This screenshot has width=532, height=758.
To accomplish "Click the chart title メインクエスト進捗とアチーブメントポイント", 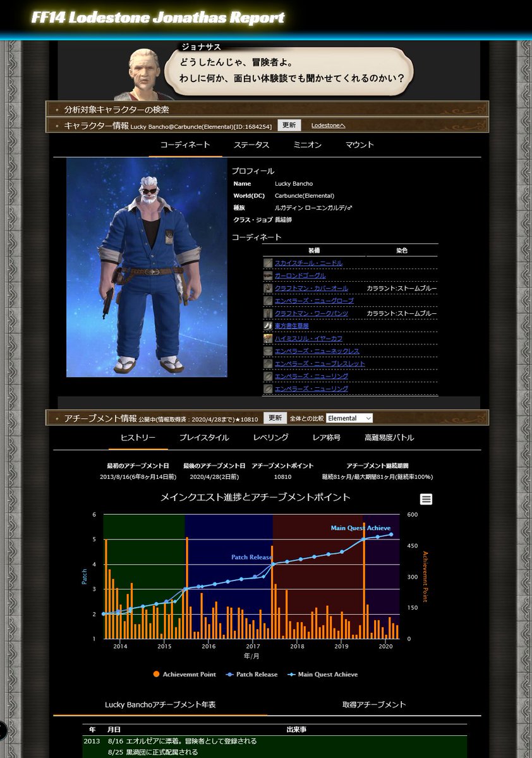I will click(x=255, y=498).
